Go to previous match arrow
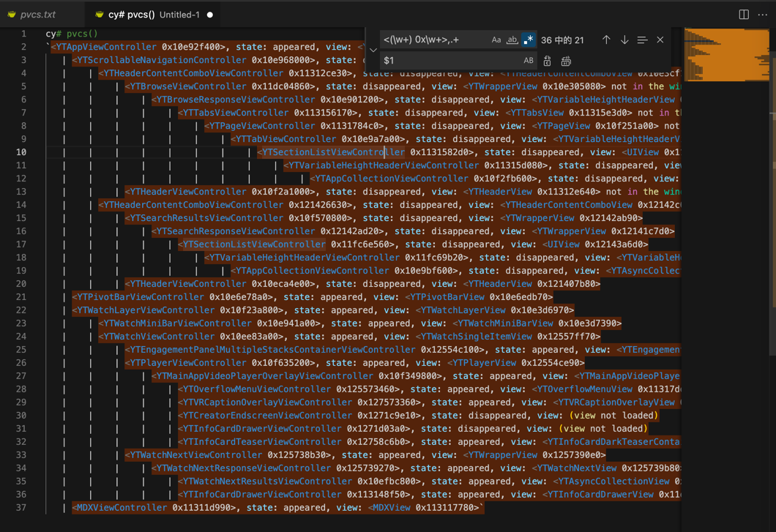Screen dimensions: 776x532 606,40
